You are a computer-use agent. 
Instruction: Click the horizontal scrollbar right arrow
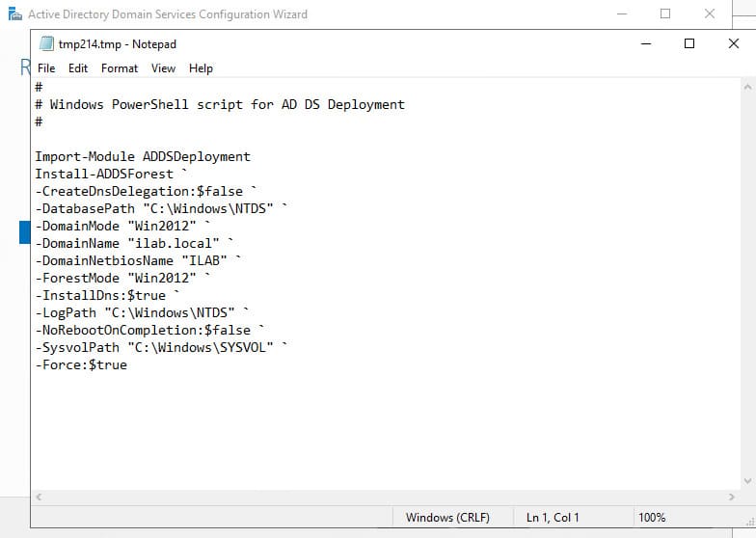click(x=731, y=498)
